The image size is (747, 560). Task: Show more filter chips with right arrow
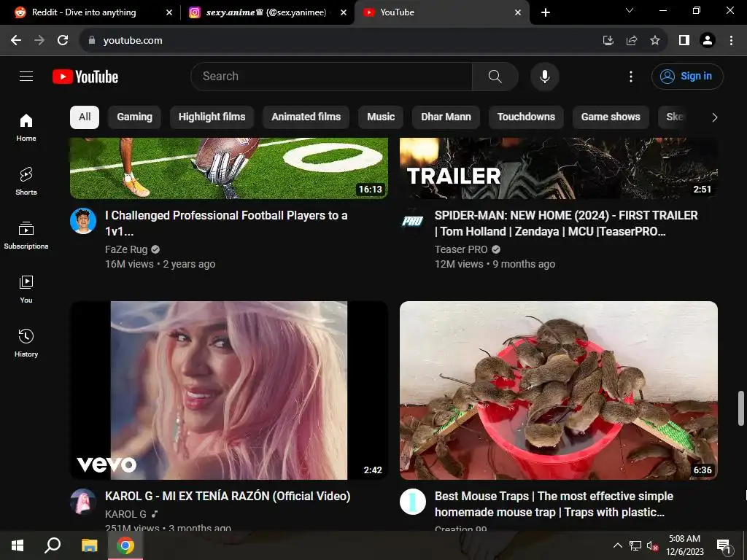[714, 117]
